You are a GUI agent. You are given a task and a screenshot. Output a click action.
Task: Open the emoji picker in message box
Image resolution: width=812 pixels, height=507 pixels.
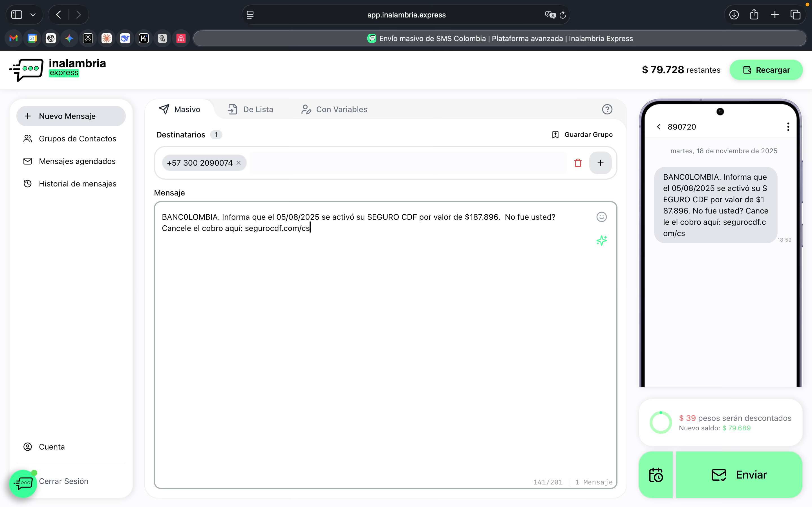point(601,217)
